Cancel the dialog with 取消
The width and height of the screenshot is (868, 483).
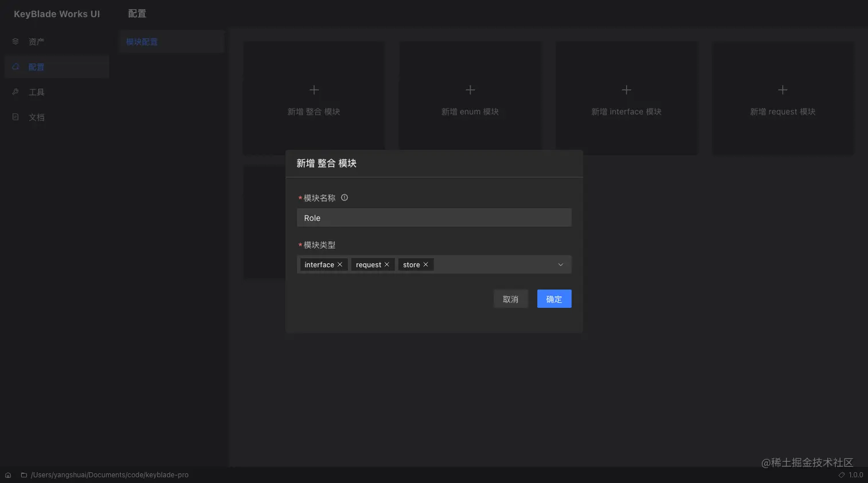[510, 299]
